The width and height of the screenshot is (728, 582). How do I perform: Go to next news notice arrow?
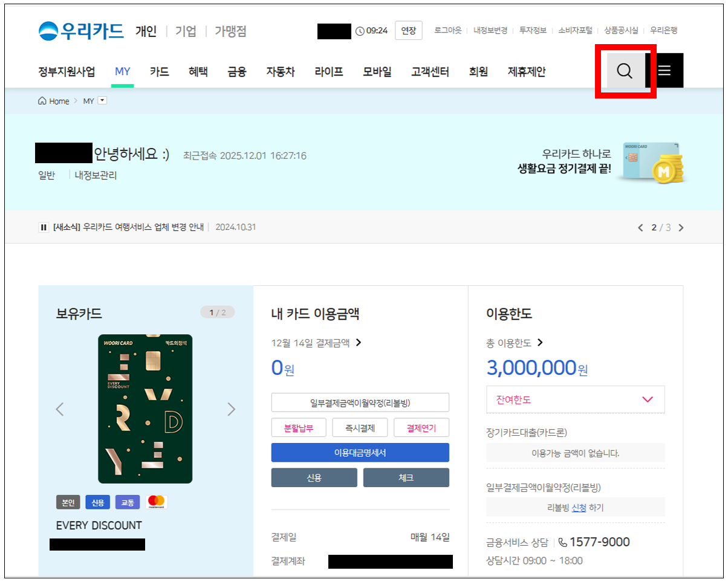[681, 228]
